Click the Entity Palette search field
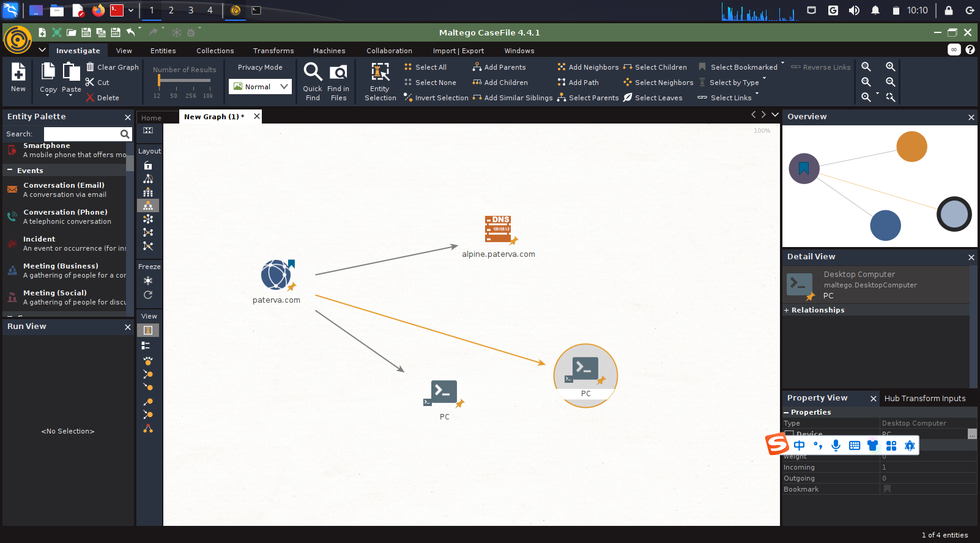This screenshot has width=980, height=543. pyautogui.click(x=83, y=134)
